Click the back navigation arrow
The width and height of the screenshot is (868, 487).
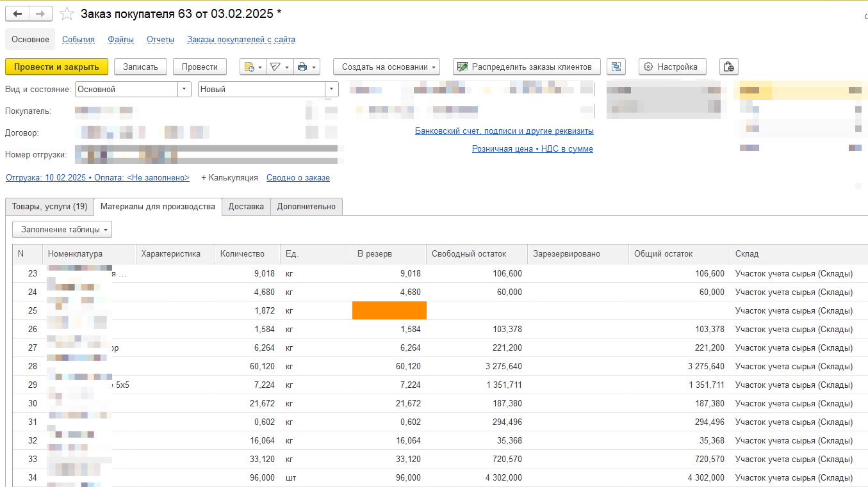(x=17, y=14)
